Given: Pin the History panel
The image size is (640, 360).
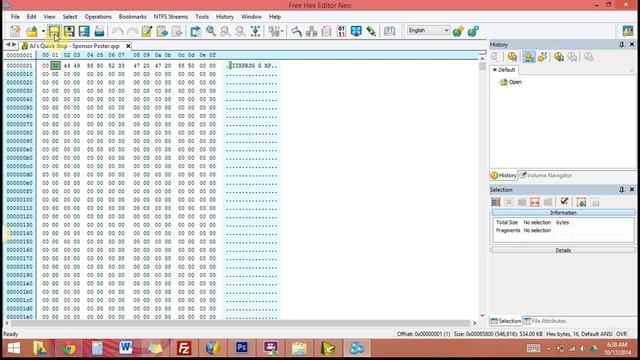Looking at the screenshot, I should click(x=622, y=44).
